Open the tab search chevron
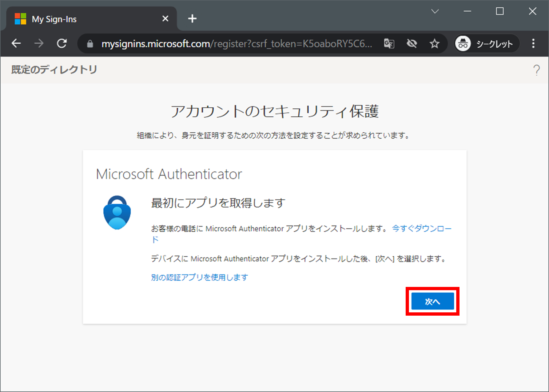The width and height of the screenshot is (549, 392). click(435, 11)
